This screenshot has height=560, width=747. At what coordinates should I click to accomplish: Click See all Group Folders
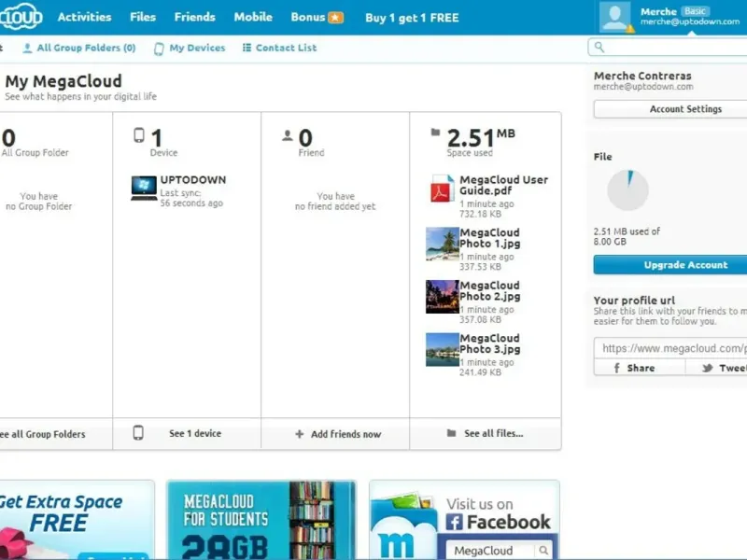[x=42, y=434]
